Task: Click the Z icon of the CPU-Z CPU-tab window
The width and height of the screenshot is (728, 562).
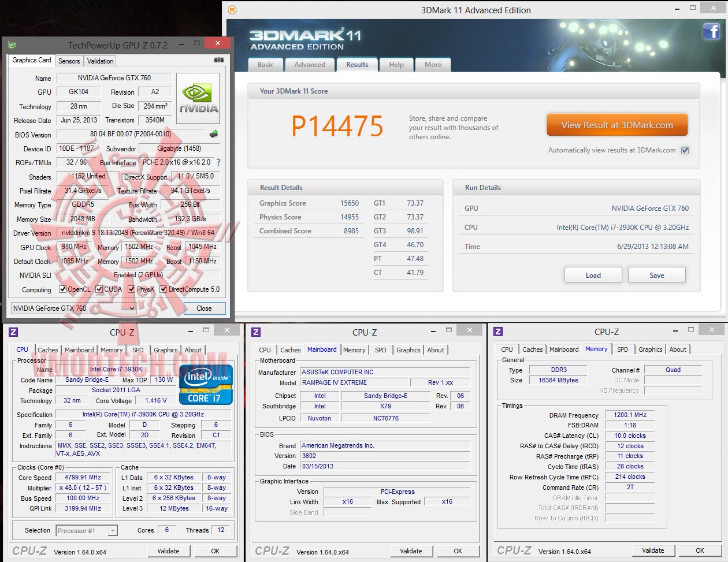Action: click(13, 332)
